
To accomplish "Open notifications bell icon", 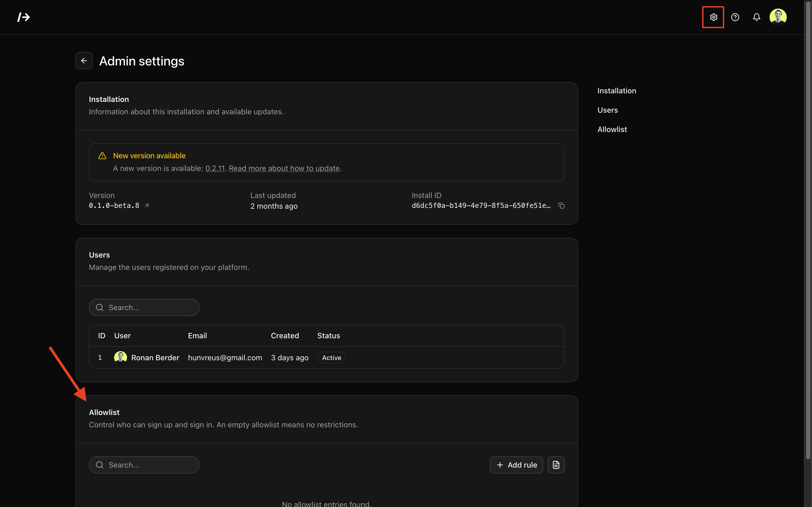I will [756, 17].
